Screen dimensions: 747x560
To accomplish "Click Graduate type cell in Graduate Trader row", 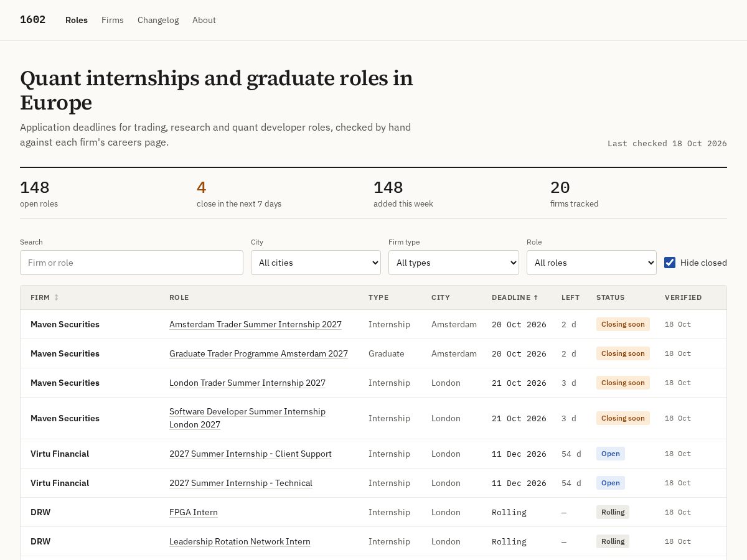I will tap(387, 353).
